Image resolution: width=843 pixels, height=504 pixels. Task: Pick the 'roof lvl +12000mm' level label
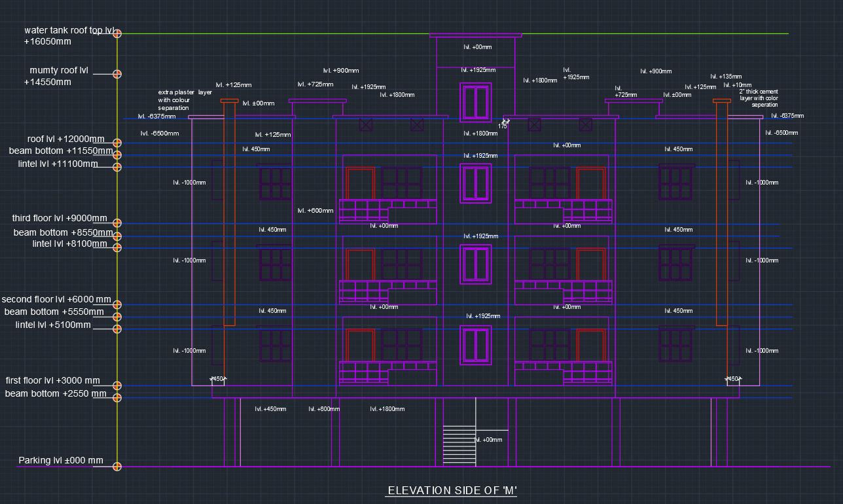(x=65, y=139)
